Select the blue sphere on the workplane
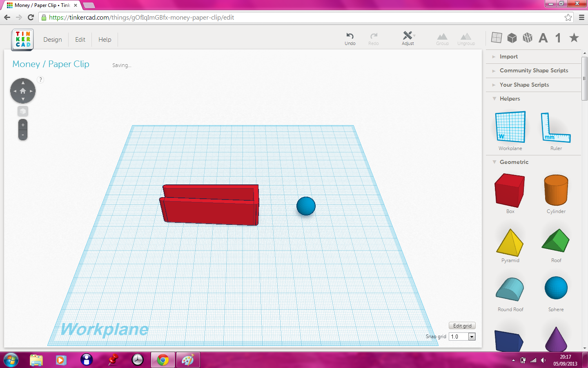Screen dimensions: 588x368 (x=306, y=206)
